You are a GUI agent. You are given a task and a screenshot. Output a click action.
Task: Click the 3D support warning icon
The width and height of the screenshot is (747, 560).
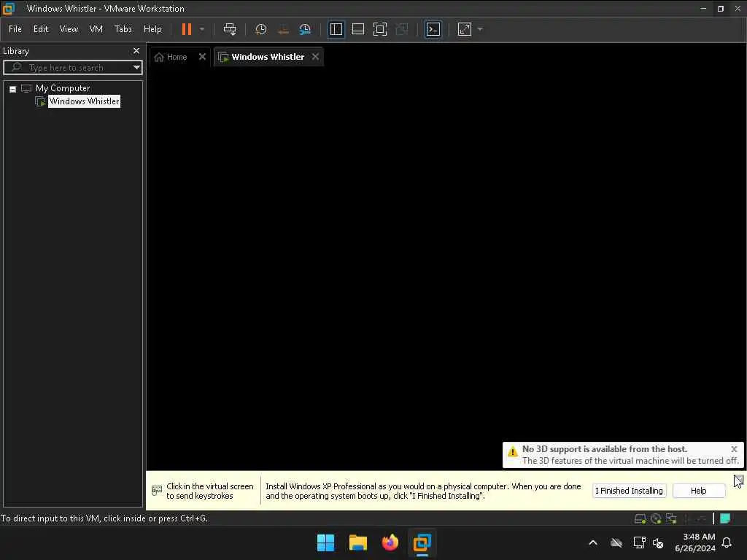coord(513,451)
